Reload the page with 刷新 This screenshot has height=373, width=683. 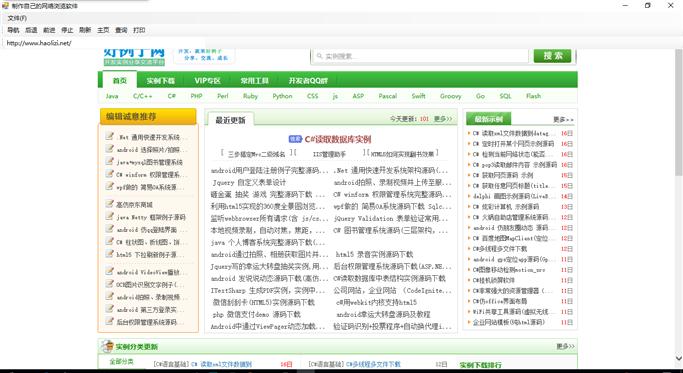[85, 30]
